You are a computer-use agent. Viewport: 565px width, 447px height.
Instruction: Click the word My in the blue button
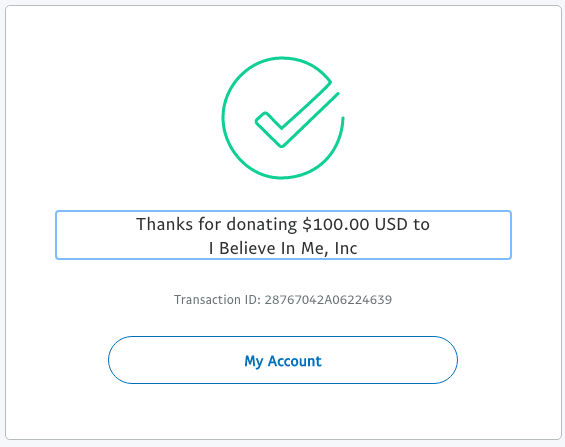click(x=254, y=361)
